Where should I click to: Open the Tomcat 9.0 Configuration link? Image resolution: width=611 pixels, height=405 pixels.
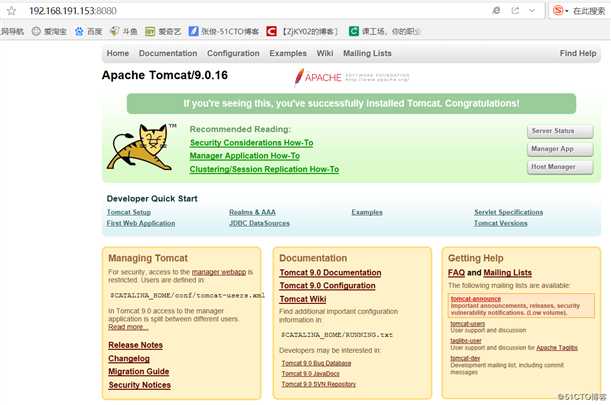coord(328,286)
